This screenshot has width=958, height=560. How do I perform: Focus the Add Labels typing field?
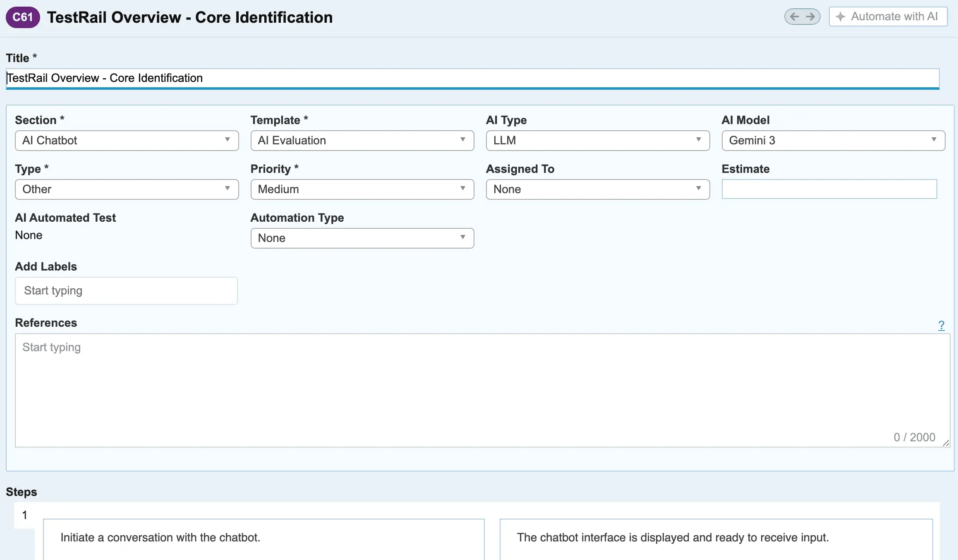[126, 291]
